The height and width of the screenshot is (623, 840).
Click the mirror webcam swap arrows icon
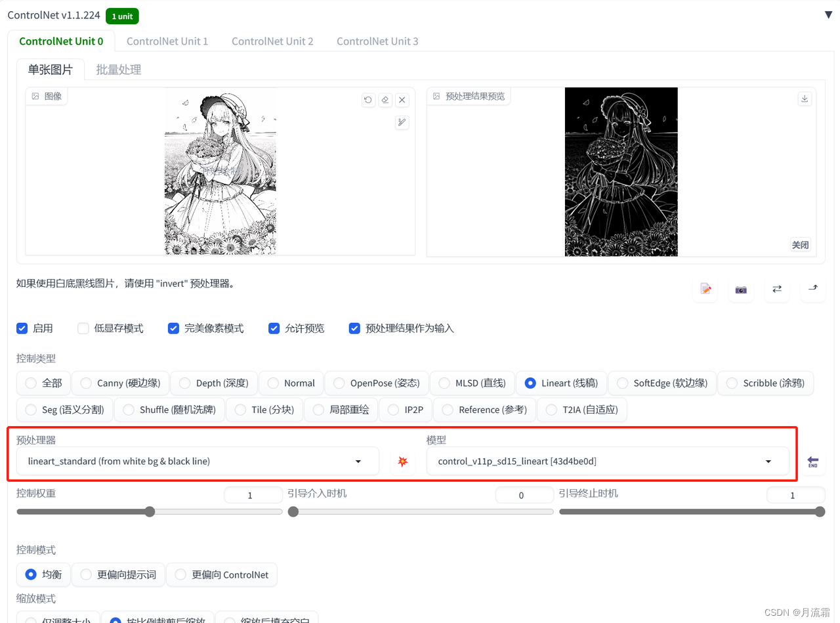click(x=777, y=289)
